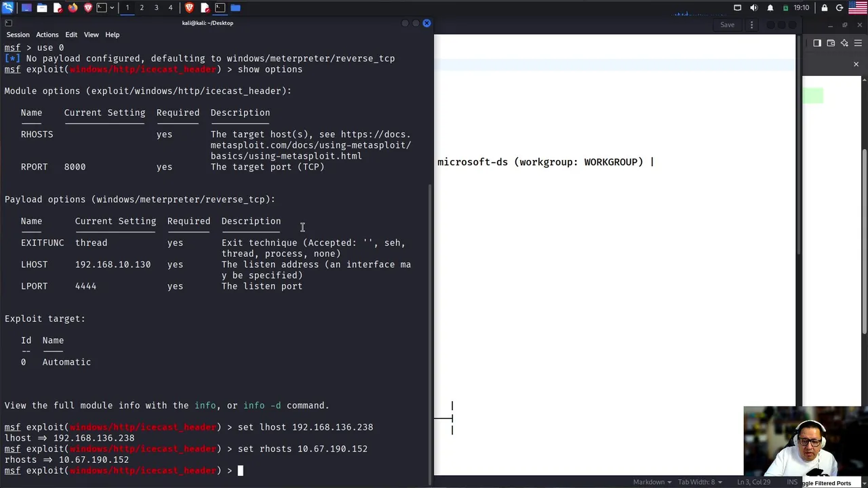Close the browser panel with the X
The image size is (868, 488).
856,64
